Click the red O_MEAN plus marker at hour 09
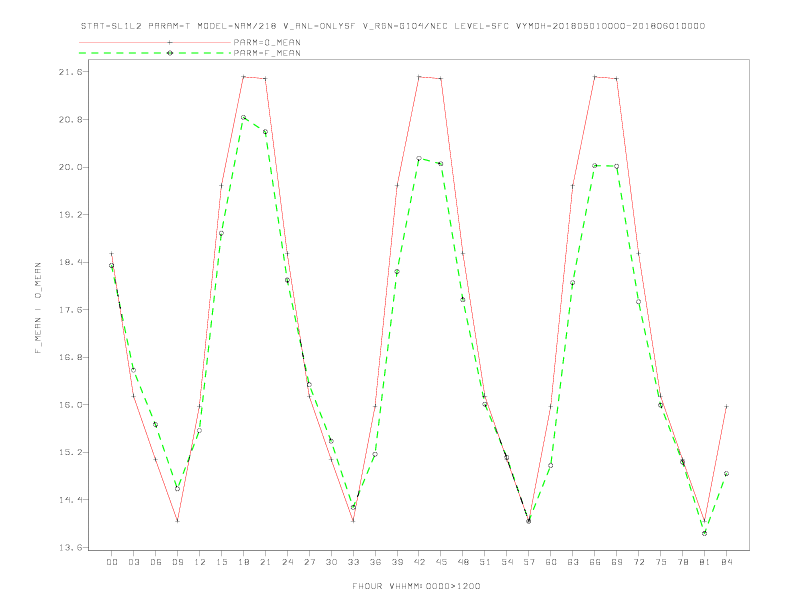Screen dimensions: 792x612 [177, 521]
